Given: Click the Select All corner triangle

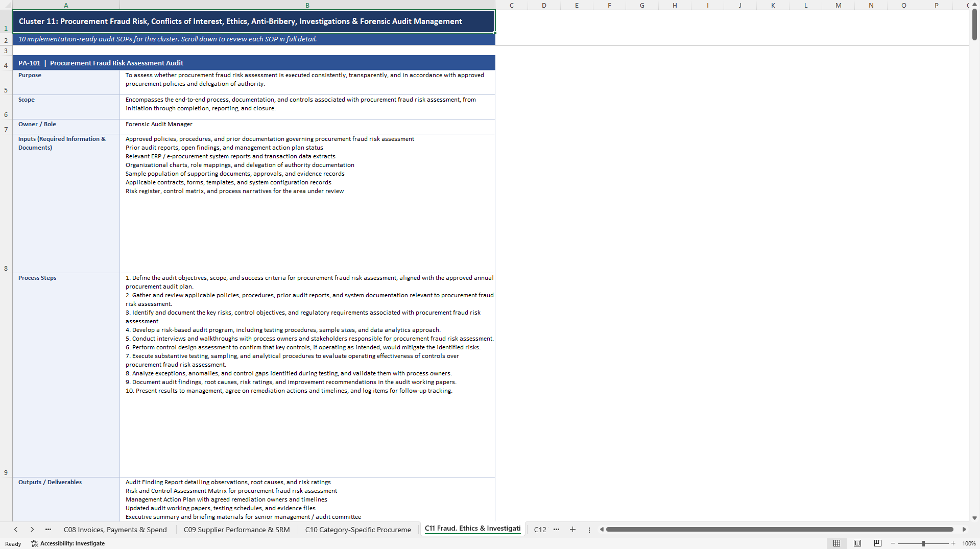Looking at the screenshot, I should pos(6,5).
